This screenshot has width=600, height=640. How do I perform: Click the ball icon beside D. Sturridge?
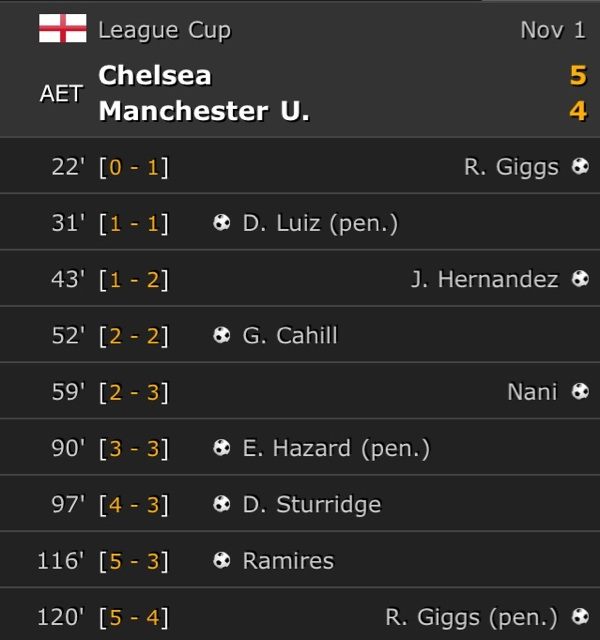click(x=222, y=504)
